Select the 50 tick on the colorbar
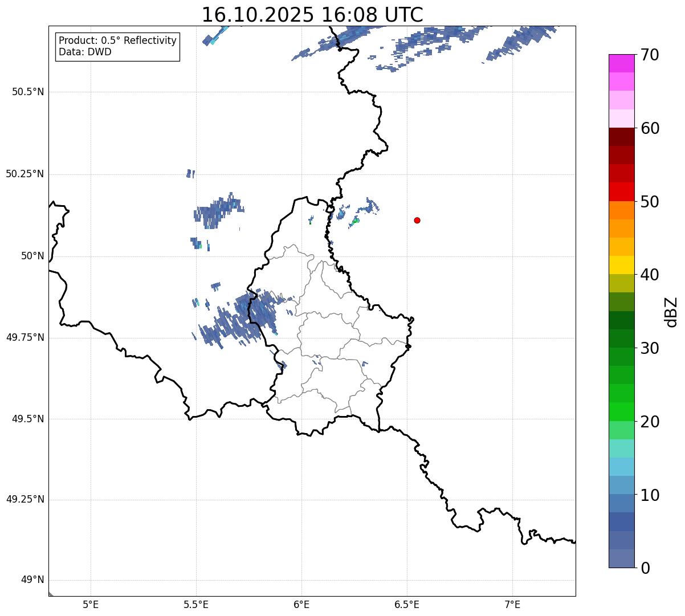This screenshot has height=616, width=685. (x=649, y=202)
